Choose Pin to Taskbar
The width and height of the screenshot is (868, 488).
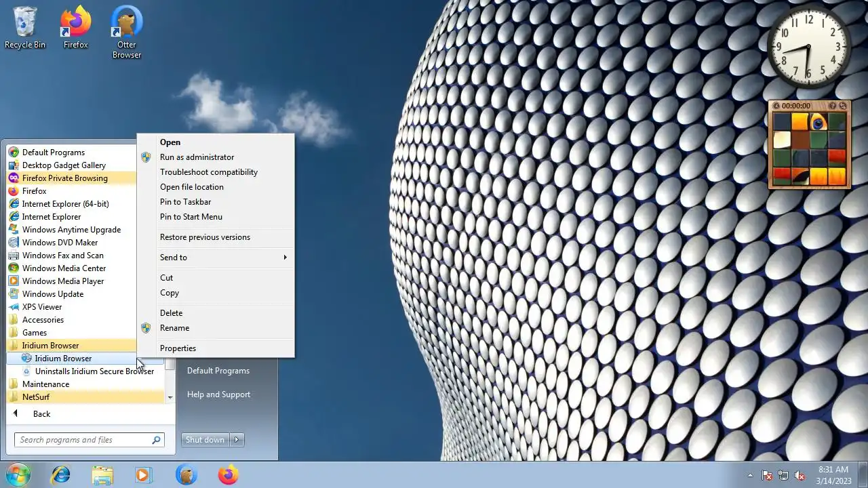point(216,202)
